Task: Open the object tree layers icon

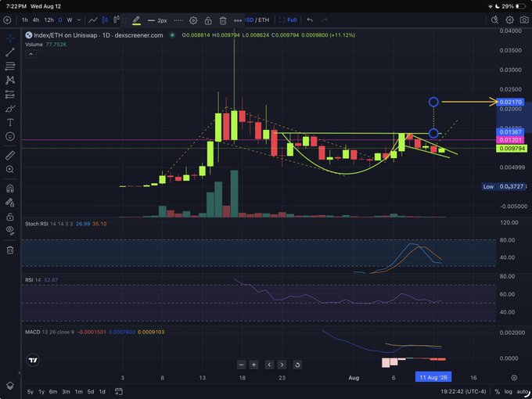Action: click(x=10, y=386)
